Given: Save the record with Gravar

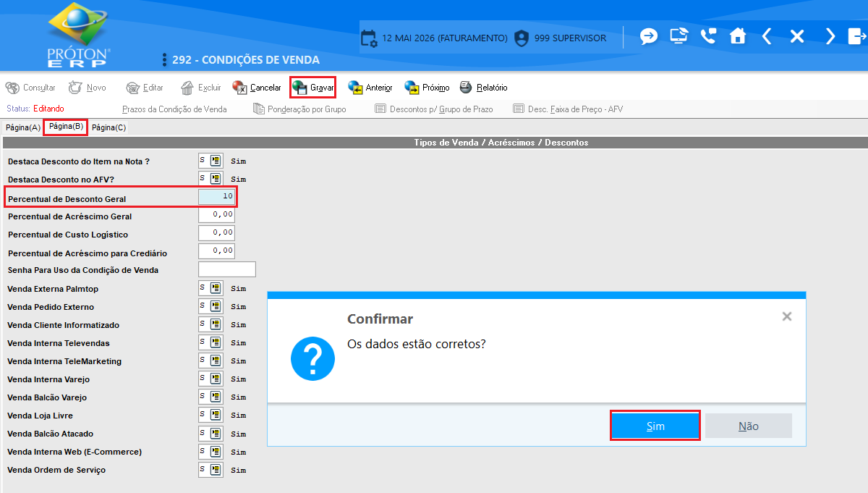Looking at the screenshot, I should (312, 88).
